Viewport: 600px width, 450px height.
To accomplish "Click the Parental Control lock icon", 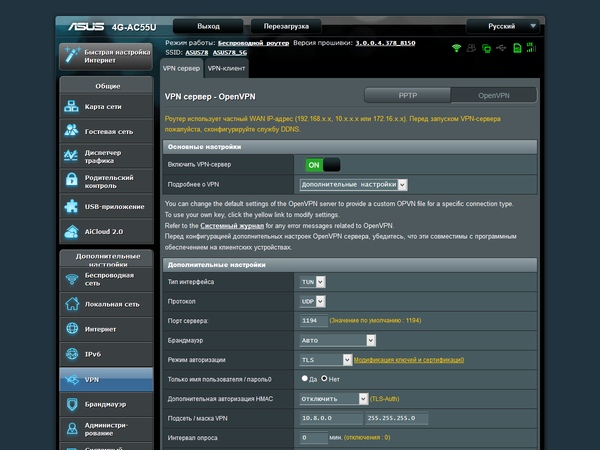I will [72, 181].
